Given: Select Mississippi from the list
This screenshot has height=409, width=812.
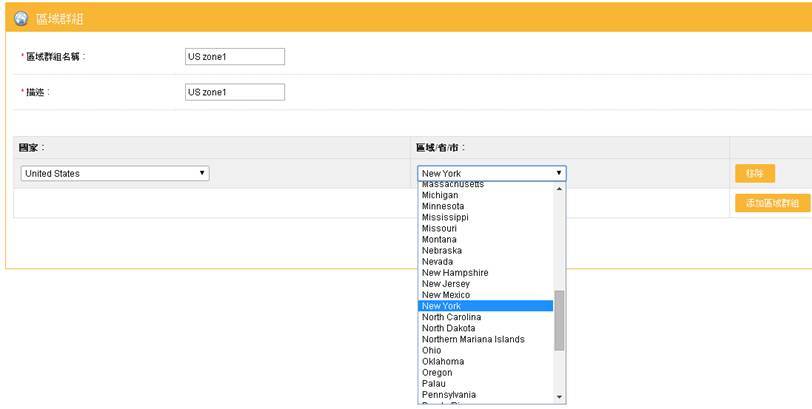Looking at the screenshot, I should (445, 217).
